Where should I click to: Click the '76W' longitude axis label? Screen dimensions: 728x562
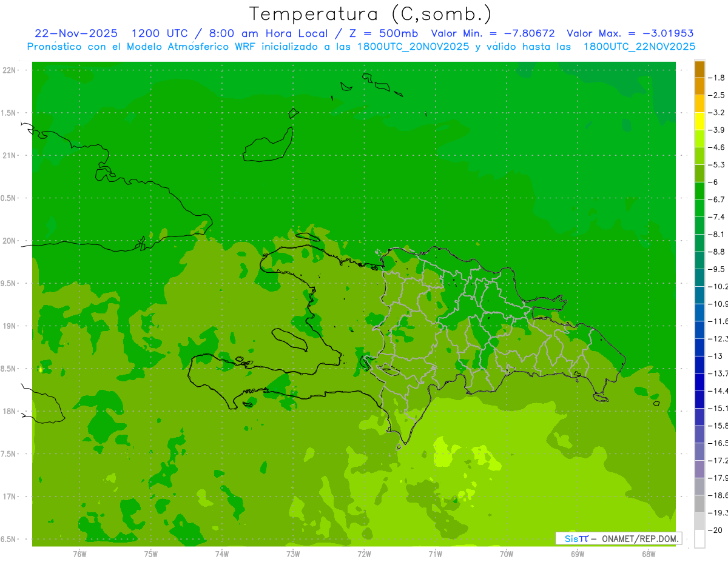[x=79, y=554]
